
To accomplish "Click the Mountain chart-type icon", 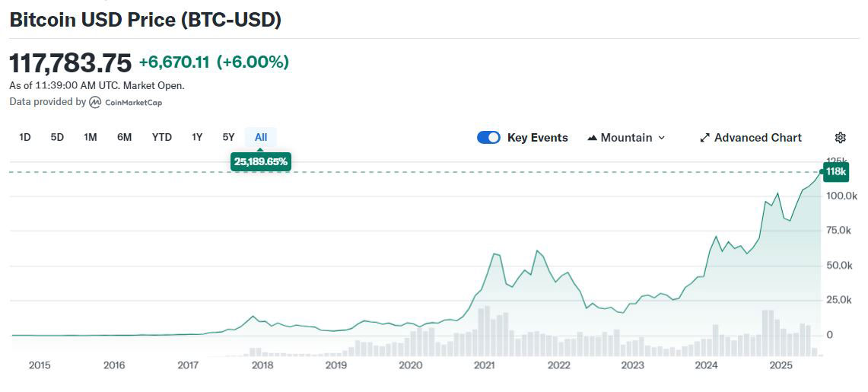I will click(592, 138).
